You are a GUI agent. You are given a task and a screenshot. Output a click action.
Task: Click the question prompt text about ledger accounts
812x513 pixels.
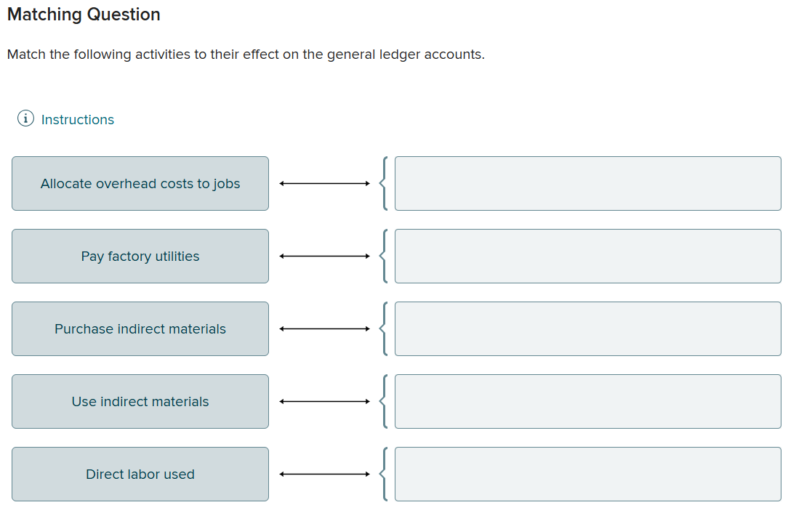246,54
